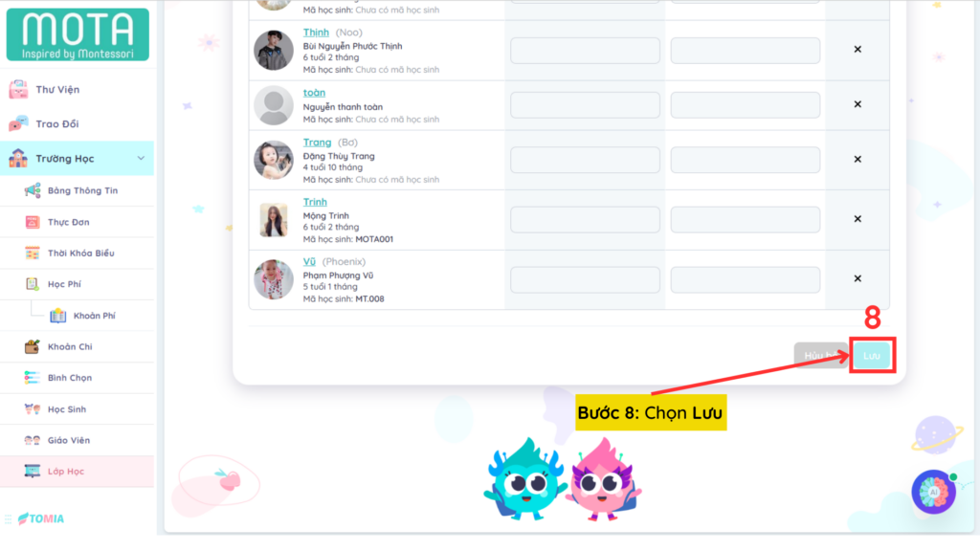The height and width of the screenshot is (551, 980).
Task: Open the Thư Viện library icon
Action: pyautogui.click(x=18, y=89)
